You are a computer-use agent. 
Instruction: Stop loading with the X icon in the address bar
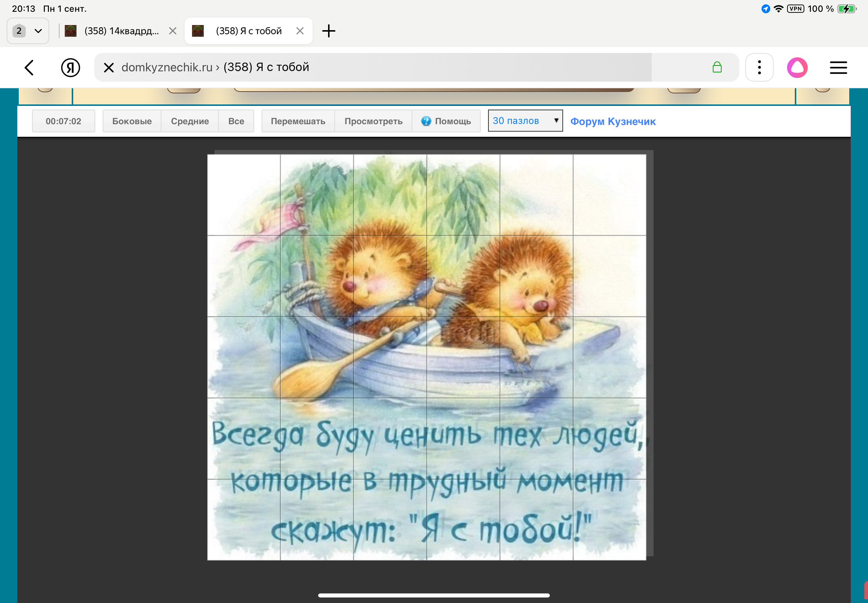point(109,68)
